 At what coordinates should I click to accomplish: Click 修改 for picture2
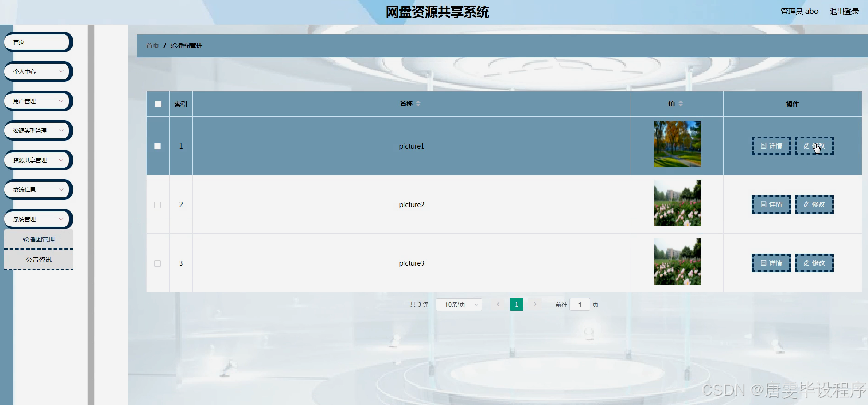tap(814, 204)
